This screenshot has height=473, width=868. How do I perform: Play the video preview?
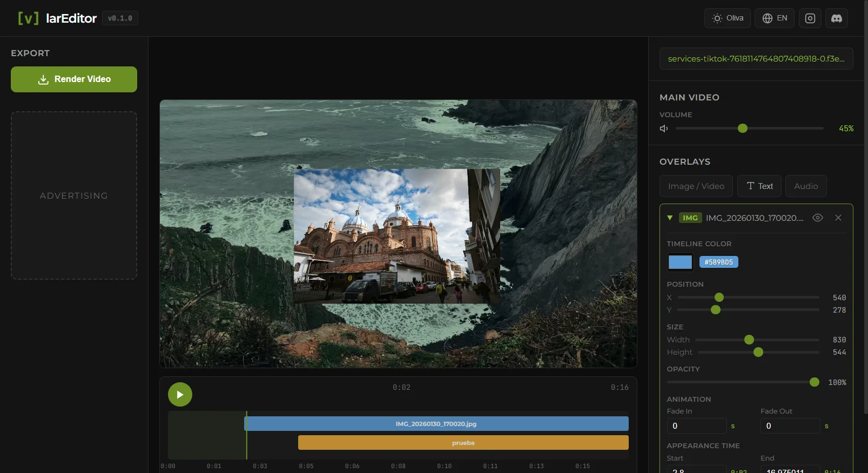[x=180, y=395]
